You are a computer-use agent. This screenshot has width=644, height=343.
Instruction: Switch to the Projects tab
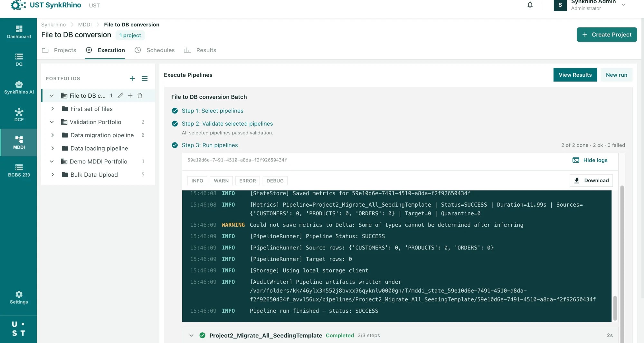point(59,50)
